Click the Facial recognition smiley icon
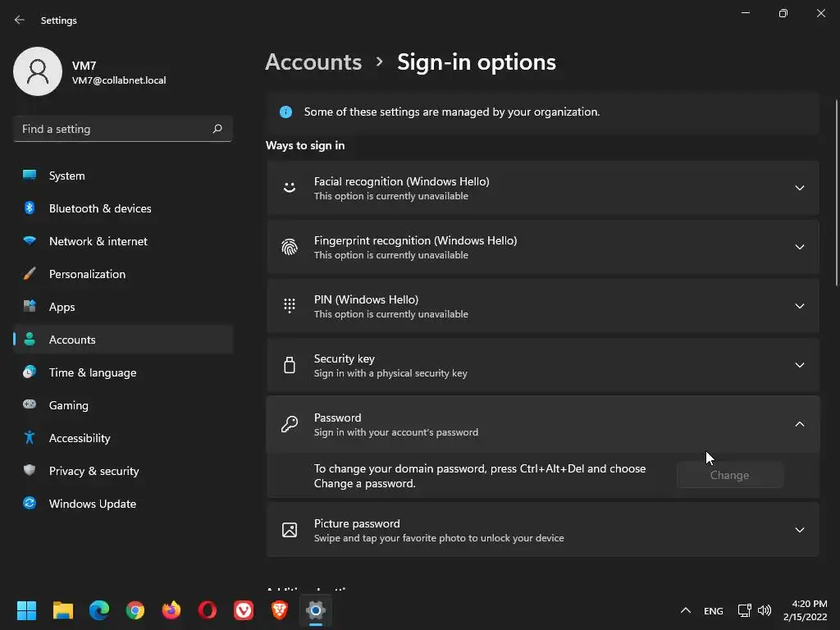Image resolution: width=840 pixels, height=630 pixels. (290, 188)
